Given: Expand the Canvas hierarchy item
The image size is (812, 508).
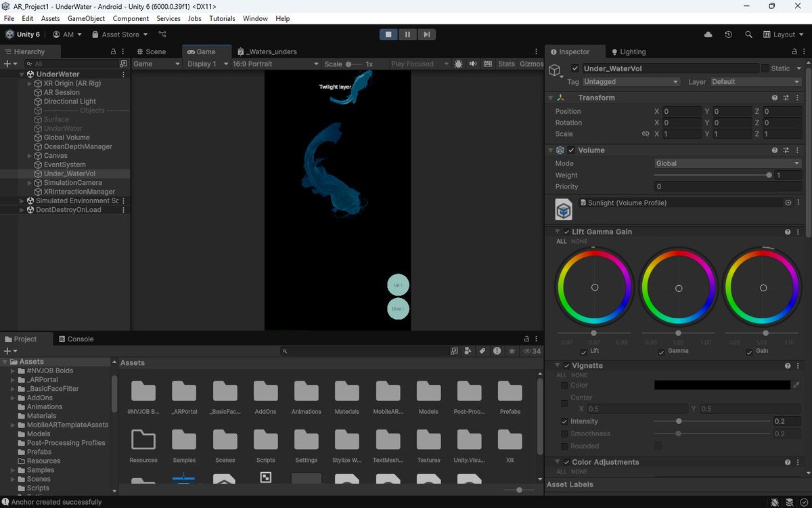Looking at the screenshot, I should [29, 156].
